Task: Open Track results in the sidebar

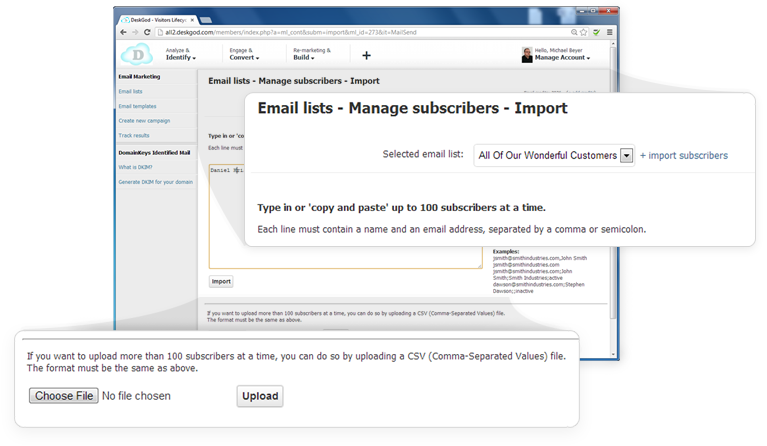Action: (134, 135)
